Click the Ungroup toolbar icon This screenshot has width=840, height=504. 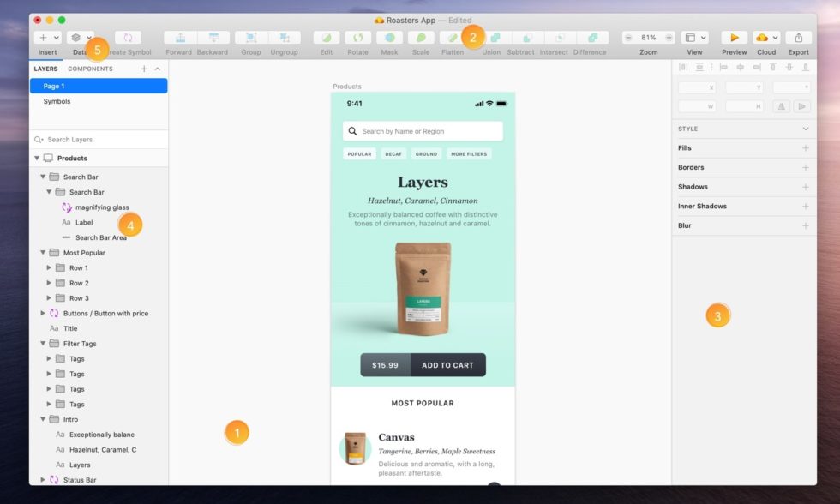(x=284, y=38)
